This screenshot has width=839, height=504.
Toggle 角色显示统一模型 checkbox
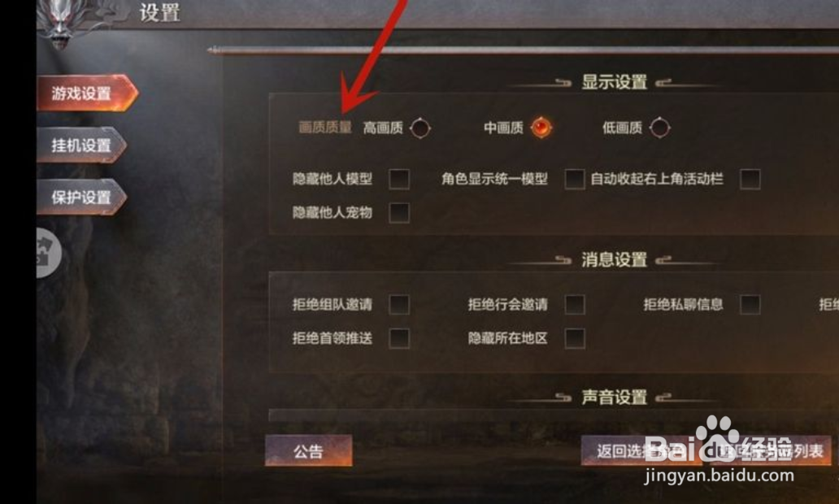(575, 179)
